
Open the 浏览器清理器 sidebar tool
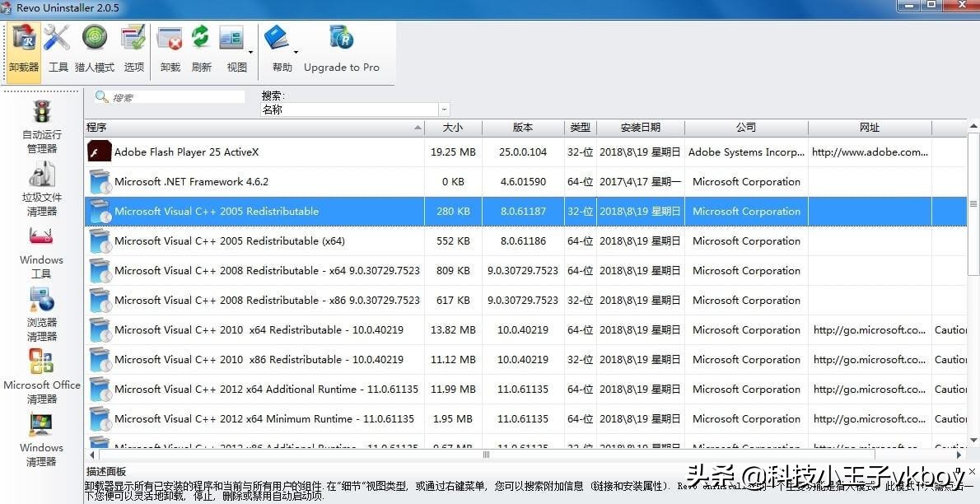click(41, 313)
